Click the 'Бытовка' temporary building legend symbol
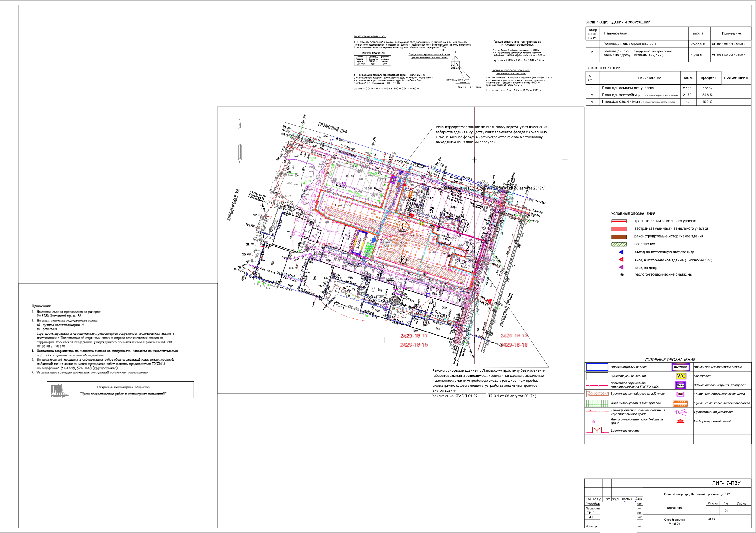Screen dimensions: 756x533 click(x=680, y=367)
